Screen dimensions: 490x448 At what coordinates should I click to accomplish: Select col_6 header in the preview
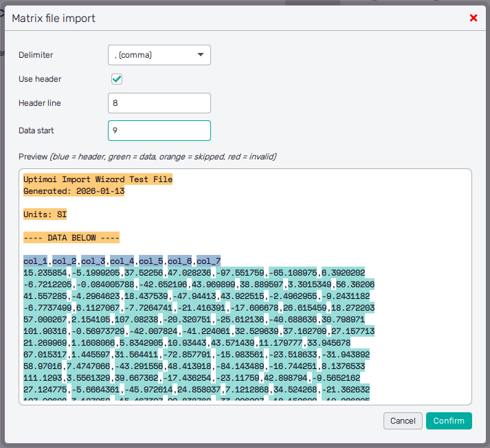tap(179, 261)
